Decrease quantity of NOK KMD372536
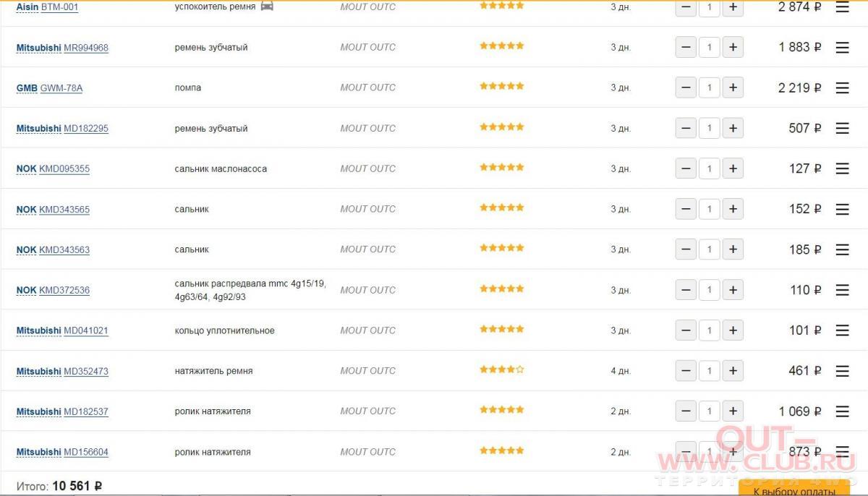The width and height of the screenshot is (868, 496). pyautogui.click(x=686, y=290)
